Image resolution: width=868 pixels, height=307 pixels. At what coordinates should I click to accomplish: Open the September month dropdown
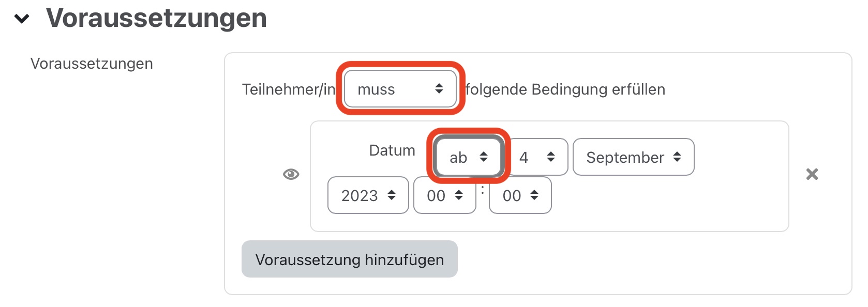pos(634,157)
